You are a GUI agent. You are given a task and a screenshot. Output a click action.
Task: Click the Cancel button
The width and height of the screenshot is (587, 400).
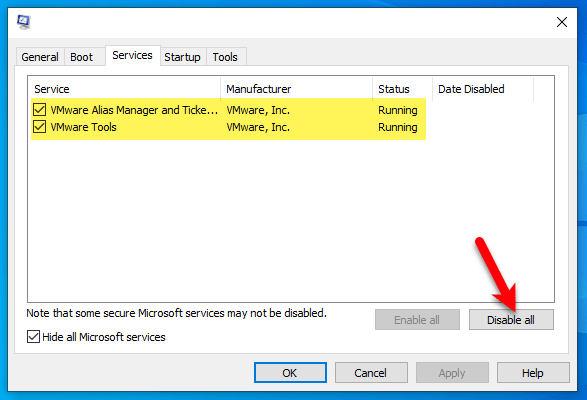pyautogui.click(x=371, y=373)
